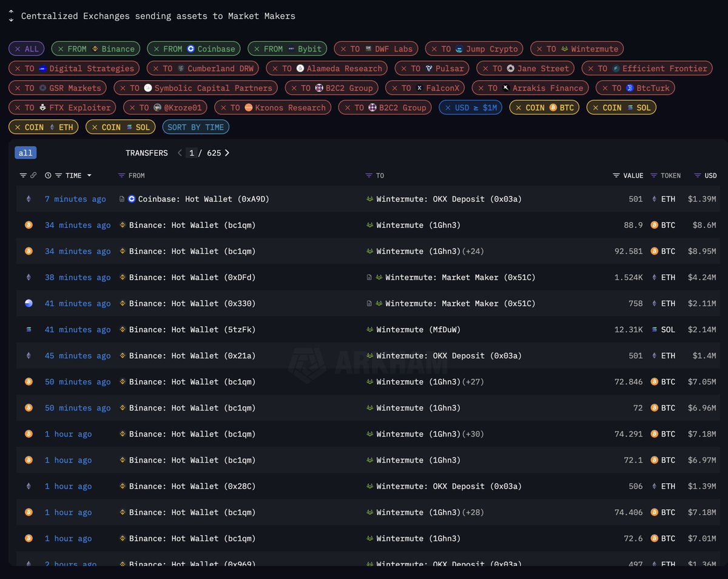The height and width of the screenshot is (579, 728).
Task: Open Coinbase: Hot Wallet (0xA9D) entity
Action: coord(204,199)
